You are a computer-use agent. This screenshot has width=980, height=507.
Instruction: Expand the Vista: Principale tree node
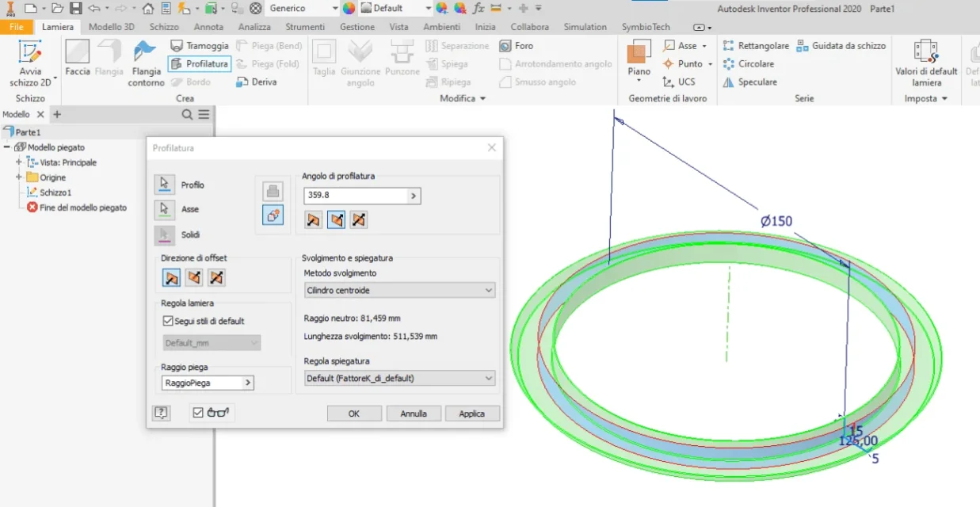[x=18, y=162]
